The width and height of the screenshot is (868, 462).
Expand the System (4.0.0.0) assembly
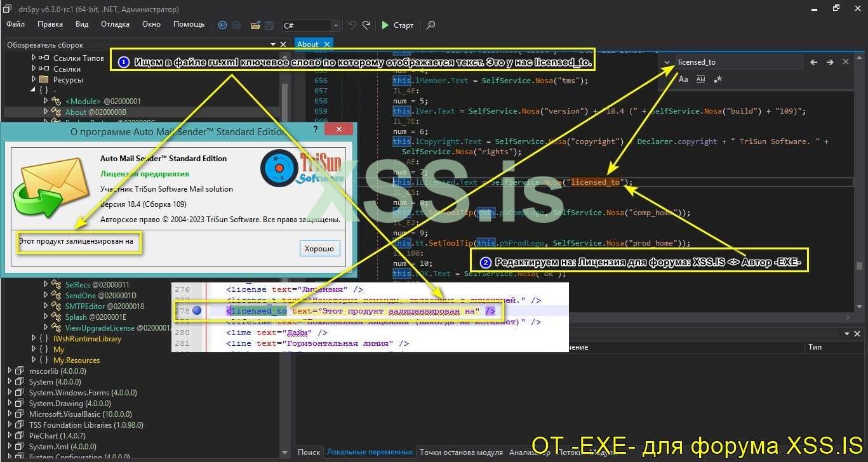[x=10, y=381]
